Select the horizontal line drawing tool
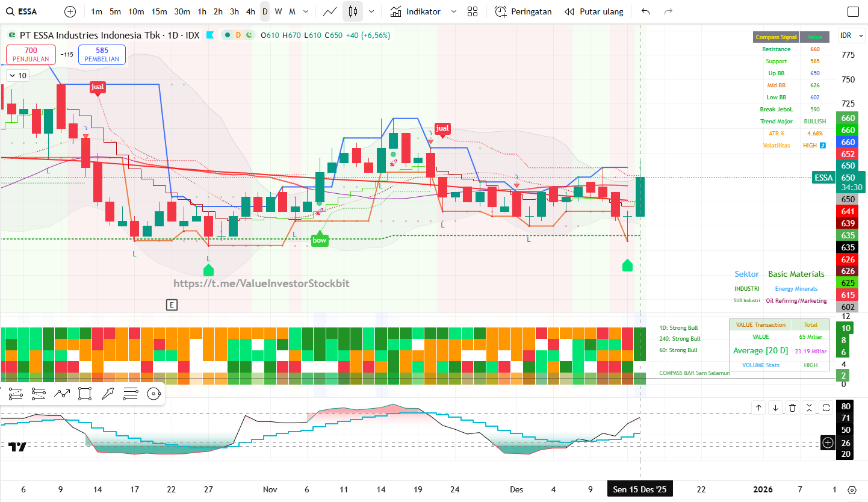Viewport: 868px width, 502px height. (16, 394)
